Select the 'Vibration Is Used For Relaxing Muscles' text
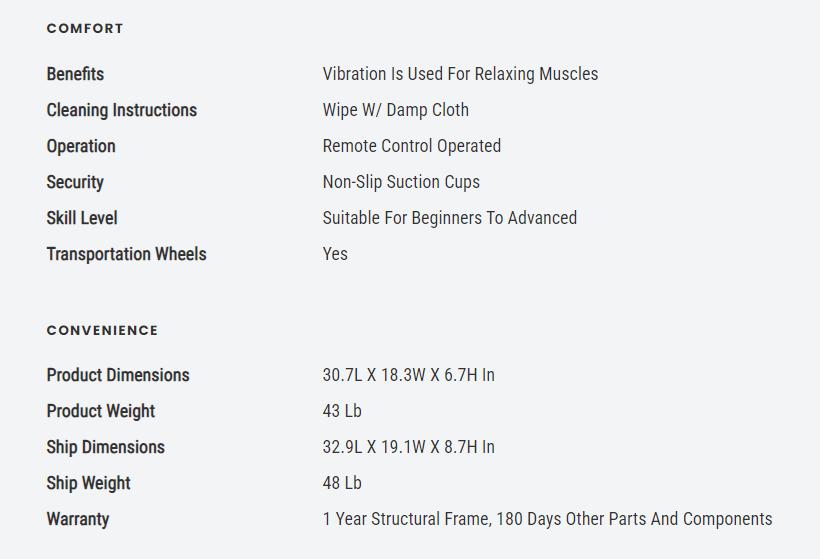The image size is (820, 559). [x=460, y=74]
